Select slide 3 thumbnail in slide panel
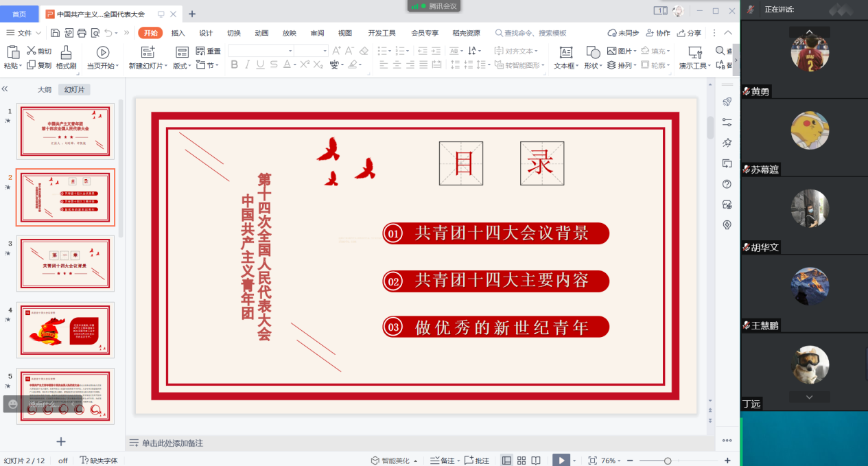The image size is (868, 466). (65, 264)
